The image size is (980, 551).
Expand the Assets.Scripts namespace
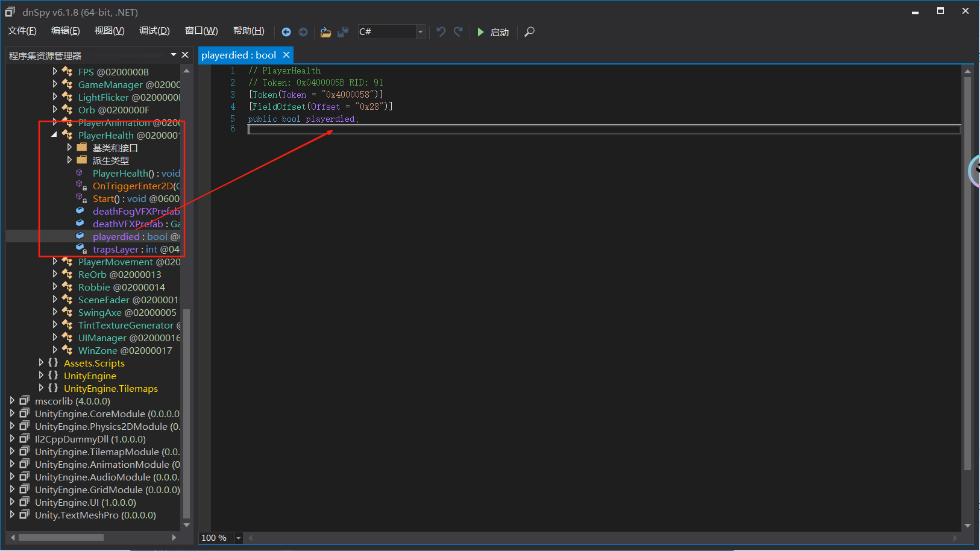pyautogui.click(x=40, y=362)
